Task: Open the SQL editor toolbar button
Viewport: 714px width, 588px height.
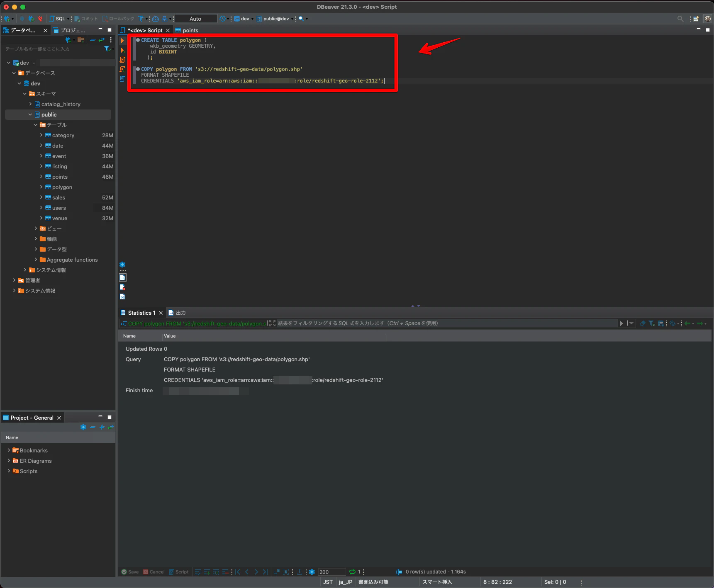Action: point(57,19)
